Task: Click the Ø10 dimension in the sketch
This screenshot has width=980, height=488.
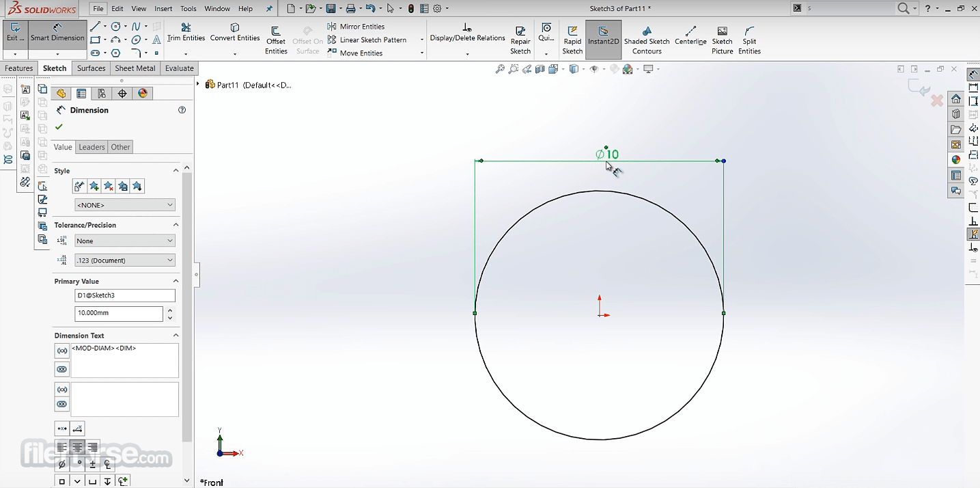Action: 607,154
